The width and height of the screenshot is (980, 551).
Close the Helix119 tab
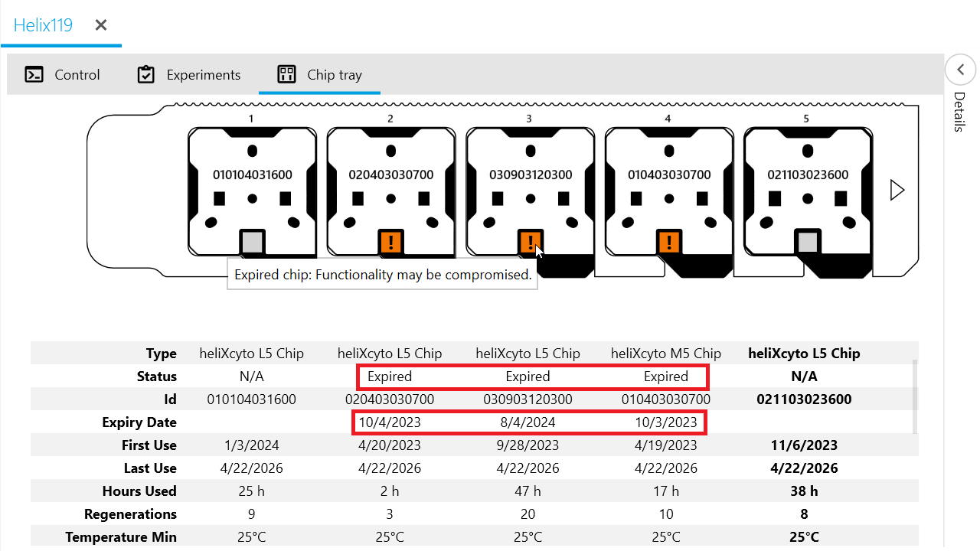[x=101, y=25]
